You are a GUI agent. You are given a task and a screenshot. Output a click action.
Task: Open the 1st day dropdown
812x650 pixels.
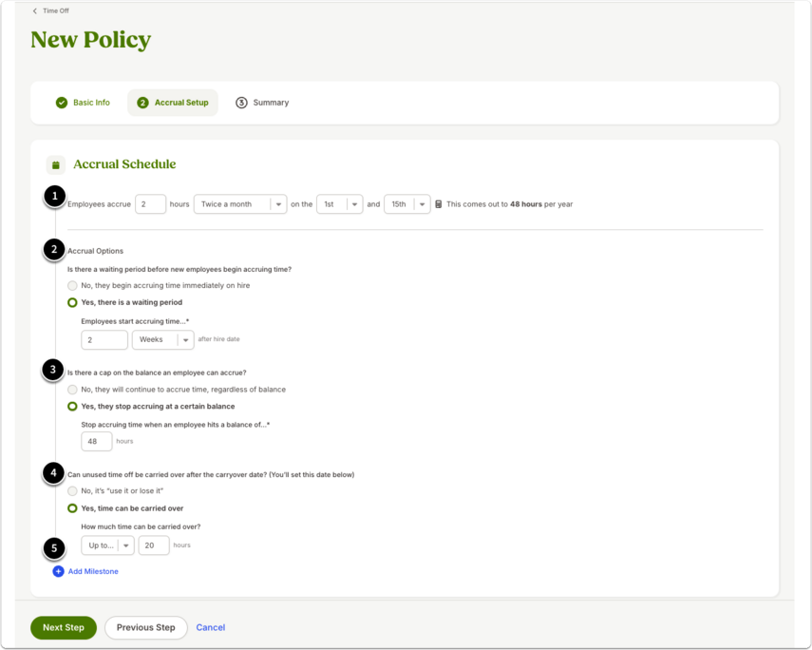[x=340, y=204]
